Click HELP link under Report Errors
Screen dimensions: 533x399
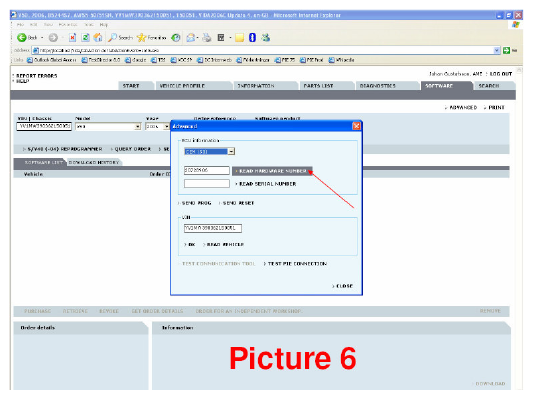(x=22, y=81)
